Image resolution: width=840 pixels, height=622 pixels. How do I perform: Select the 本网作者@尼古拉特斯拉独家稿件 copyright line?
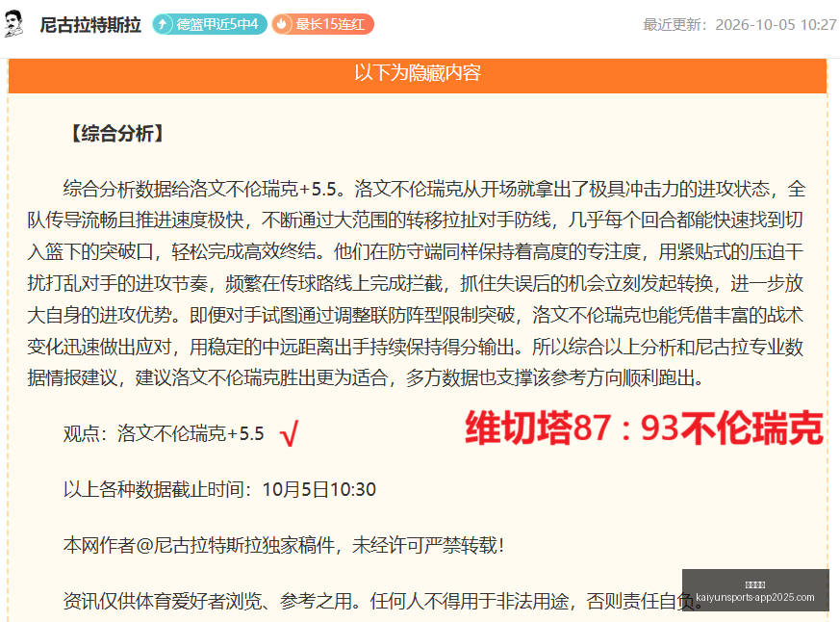284,545
